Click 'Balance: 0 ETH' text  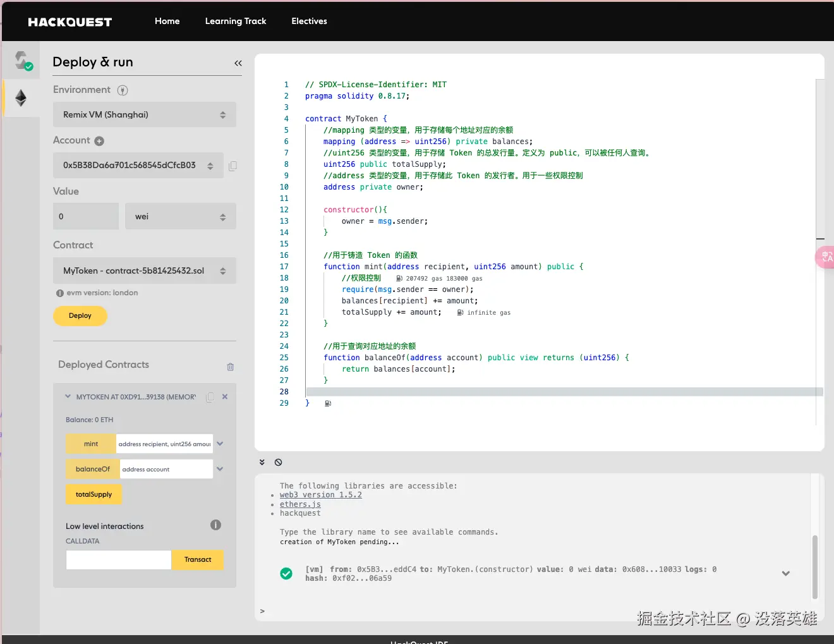pyautogui.click(x=90, y=420)
